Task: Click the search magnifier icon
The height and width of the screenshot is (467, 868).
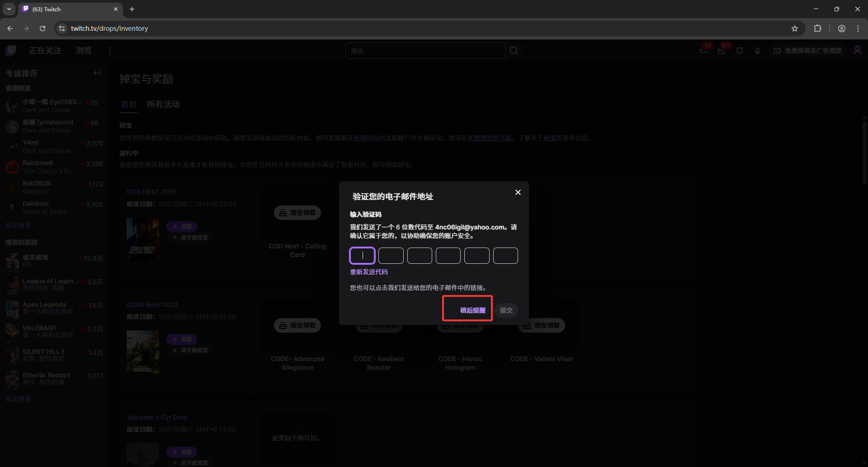Action: click(514, 51)
